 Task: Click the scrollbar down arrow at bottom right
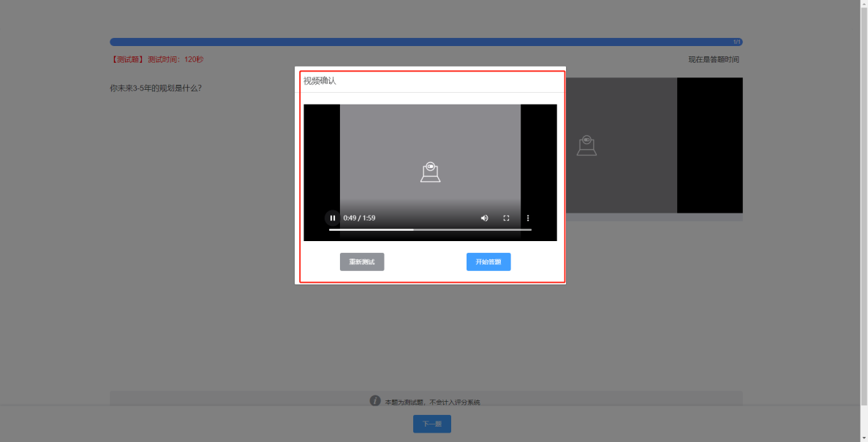(864, 438)
